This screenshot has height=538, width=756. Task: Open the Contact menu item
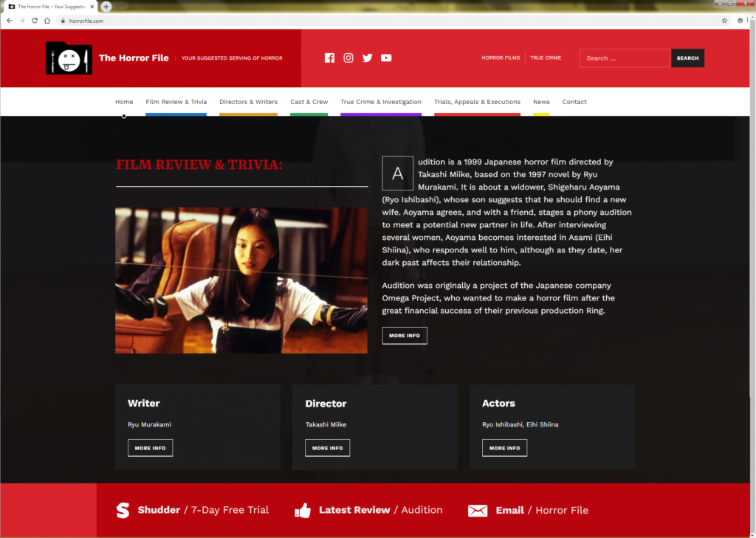[x=574, y=102]
